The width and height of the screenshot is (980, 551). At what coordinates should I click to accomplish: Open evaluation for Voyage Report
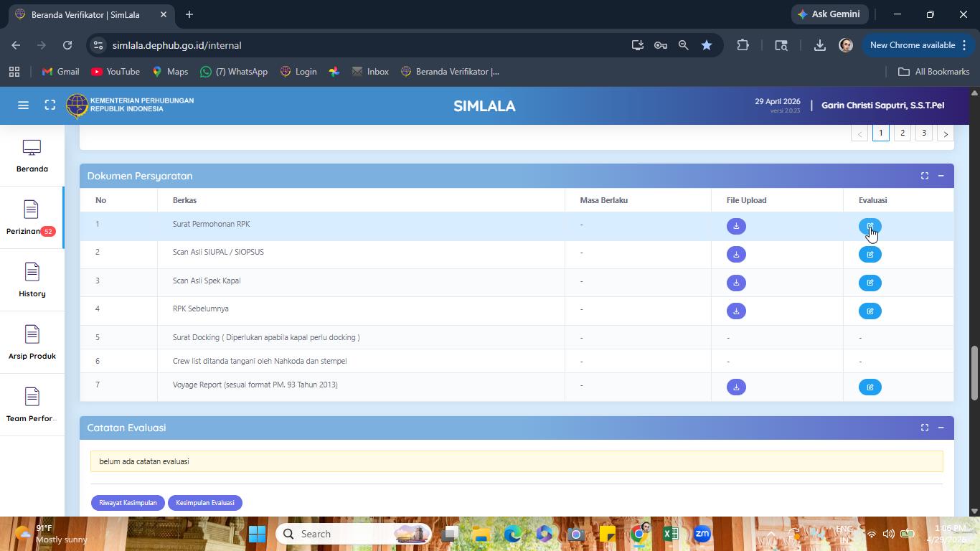tap(870, 387)
